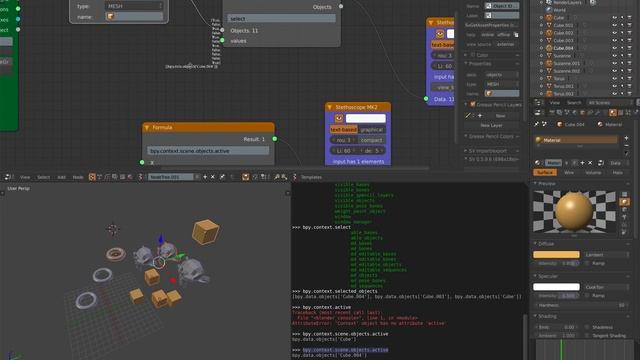This screenshot has width=640, height=360.
Task: Switch to Volume material type
Action: [x=593, y=173]
